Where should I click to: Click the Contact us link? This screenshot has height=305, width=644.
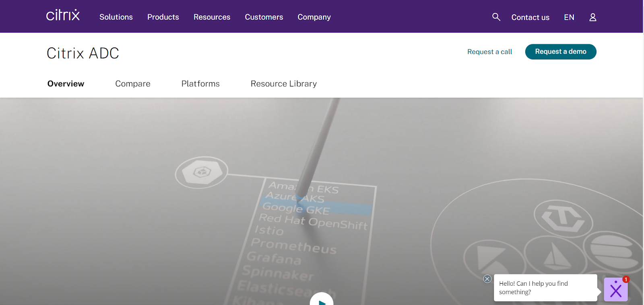coord(530,17)
